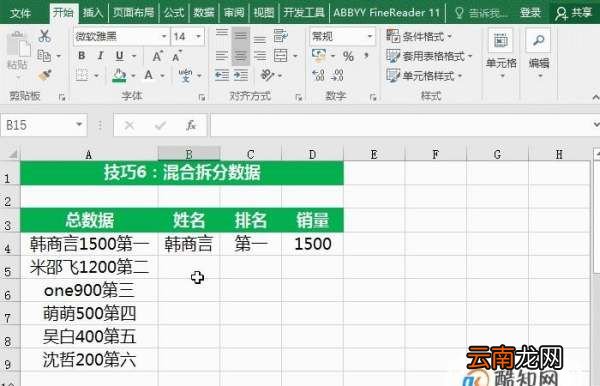Open the 开发工具 Developer tab
600x386 pixels.
coord(304,13)
